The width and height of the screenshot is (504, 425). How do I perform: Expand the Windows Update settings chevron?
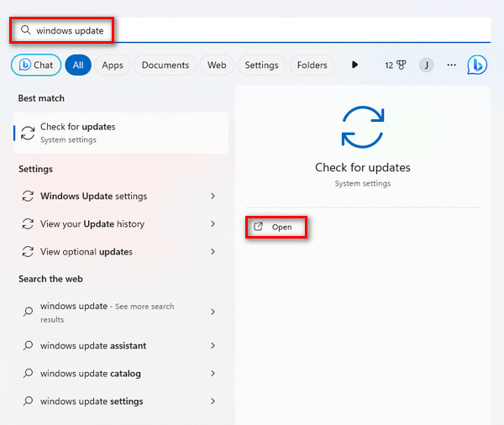(x=213, y=197)
